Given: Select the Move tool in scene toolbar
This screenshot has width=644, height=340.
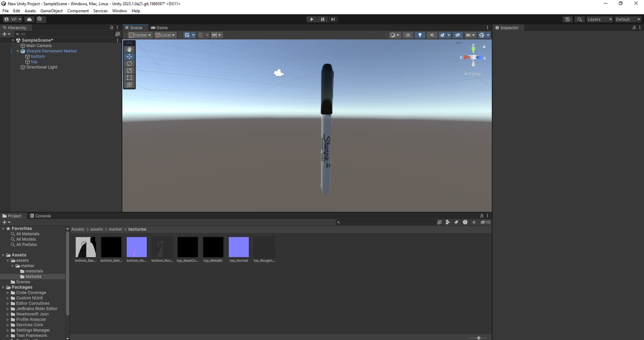Looking at the screenshot, I should (129, 56).
